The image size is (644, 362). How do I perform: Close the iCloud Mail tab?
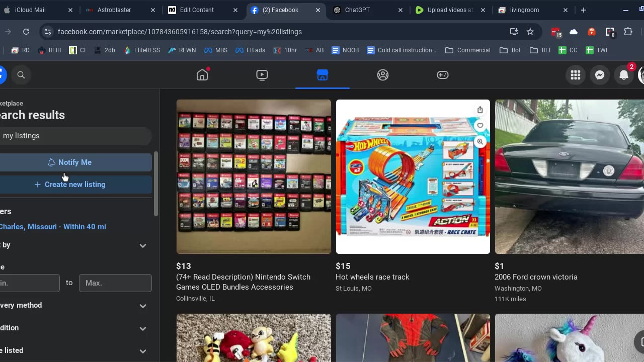(x=70, y=10)
